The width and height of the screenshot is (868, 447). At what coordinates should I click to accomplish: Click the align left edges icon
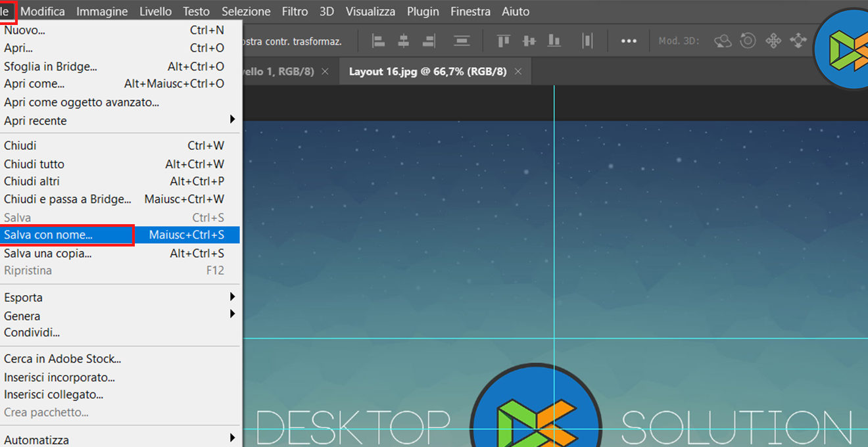click(379, 41)
